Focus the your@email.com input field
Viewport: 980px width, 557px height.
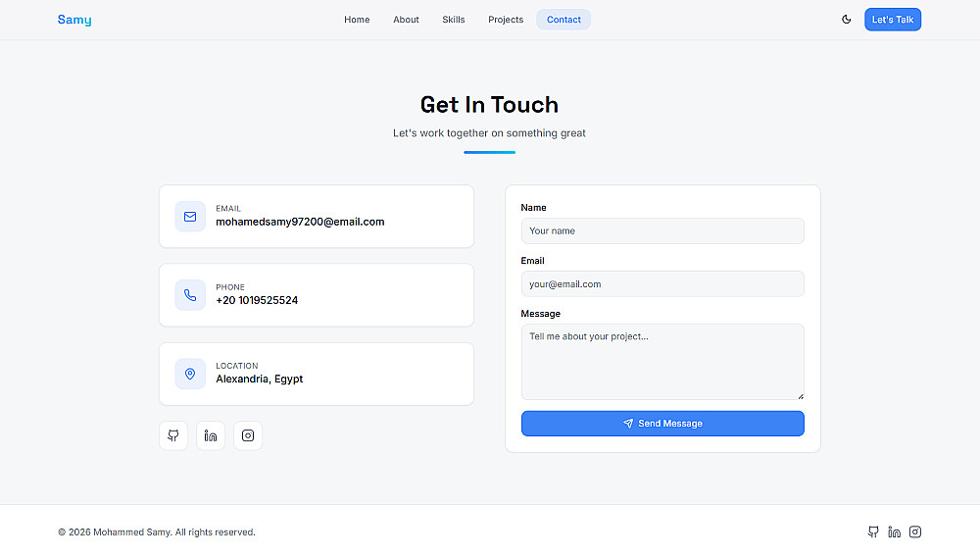662,283
